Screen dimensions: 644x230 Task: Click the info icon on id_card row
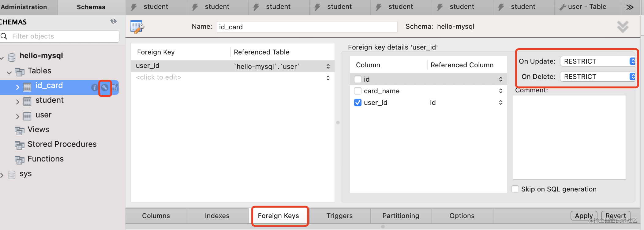95,88
